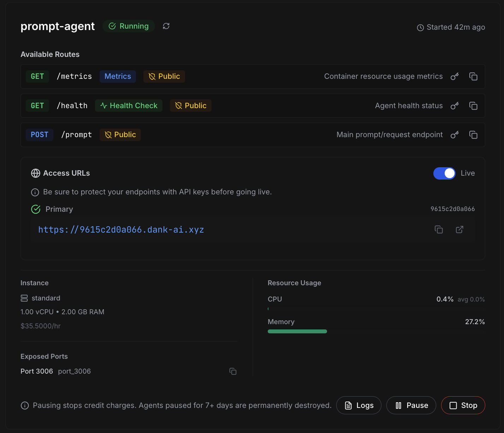Copy the POST /prompt route
504x433 pixels.
point(473,135)
